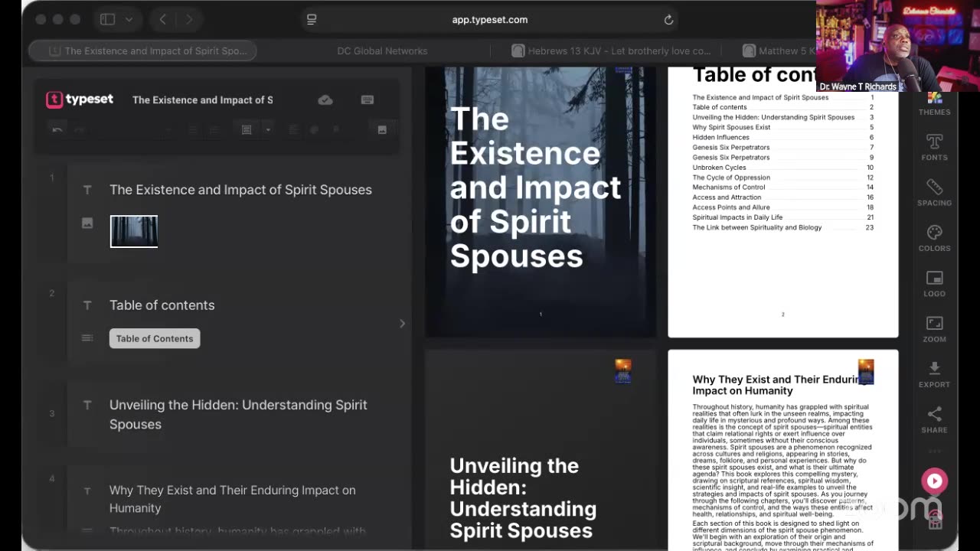Click 'Spiritual Impacts in Daily Life' contents entry

point(737,217)
